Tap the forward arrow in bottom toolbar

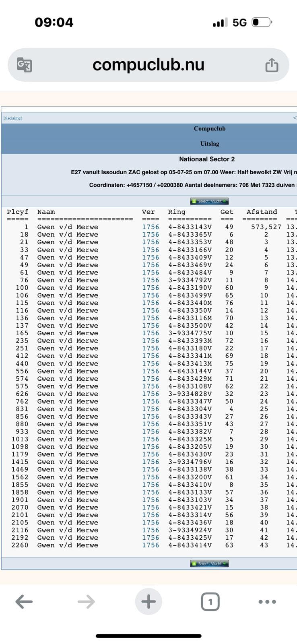86,602
